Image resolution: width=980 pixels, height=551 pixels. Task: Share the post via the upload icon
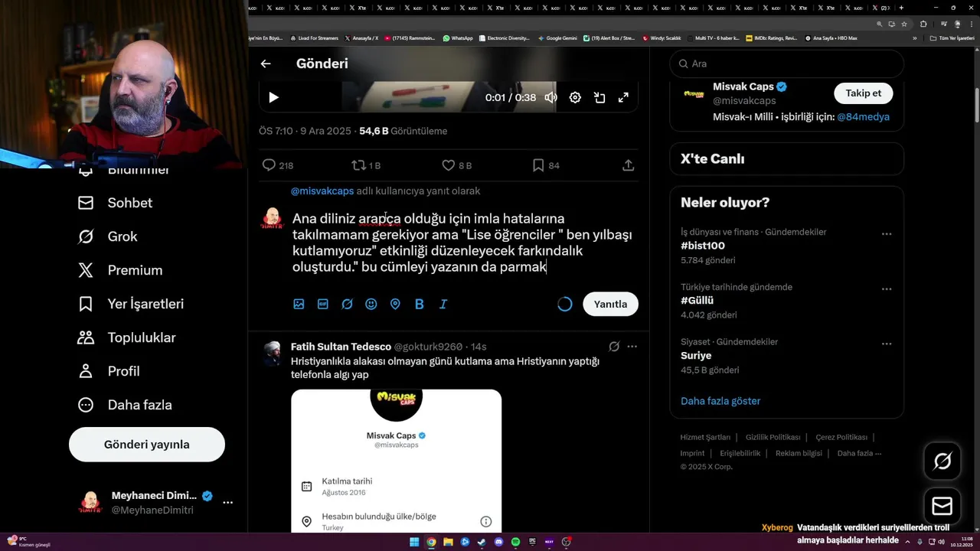tap(628, 165)
